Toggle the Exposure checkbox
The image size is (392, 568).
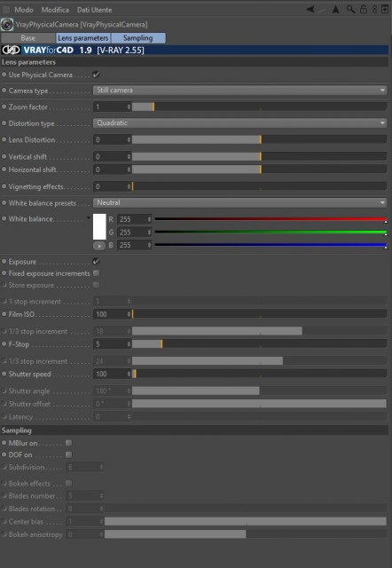tap(97, 261)
